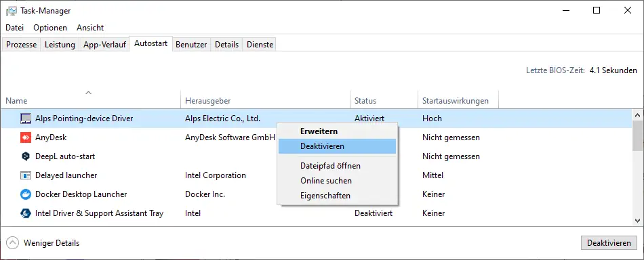Switch to the Prozesse tab

click(22, 45)
